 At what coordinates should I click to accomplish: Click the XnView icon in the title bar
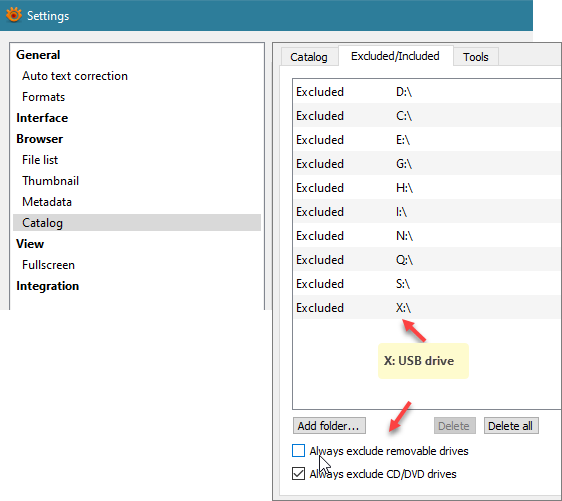pyautogui.click(x=14, y=15)
